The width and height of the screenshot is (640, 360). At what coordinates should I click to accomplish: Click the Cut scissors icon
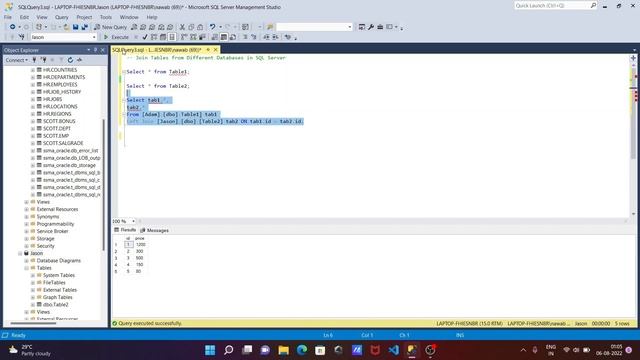(182, 27)
